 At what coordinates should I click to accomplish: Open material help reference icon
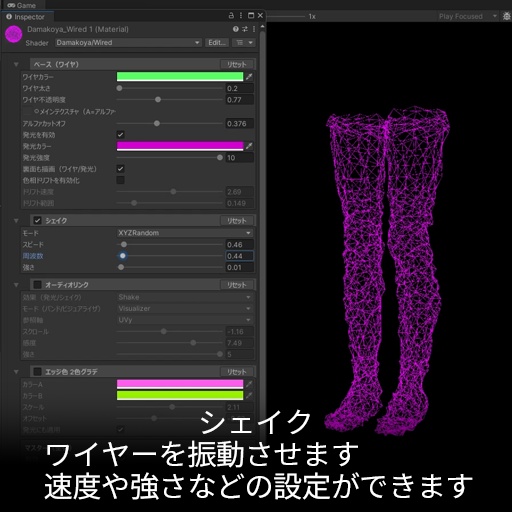point(236,29)
